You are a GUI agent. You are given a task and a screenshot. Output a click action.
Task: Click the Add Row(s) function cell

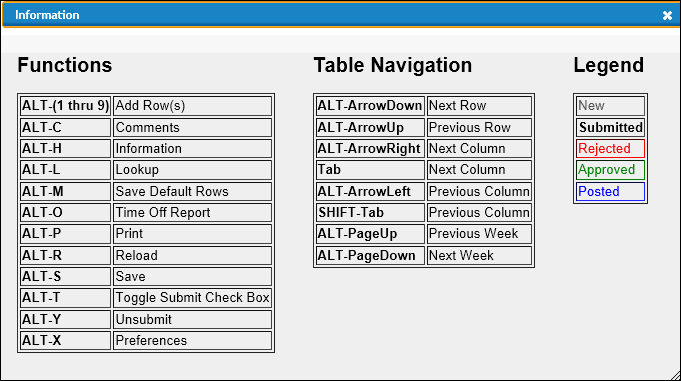[192, 106]
